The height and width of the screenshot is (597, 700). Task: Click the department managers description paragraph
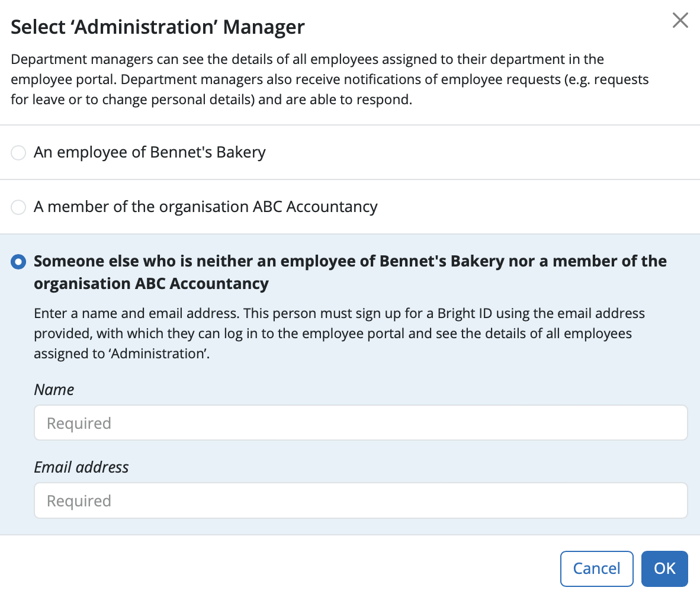329,79
